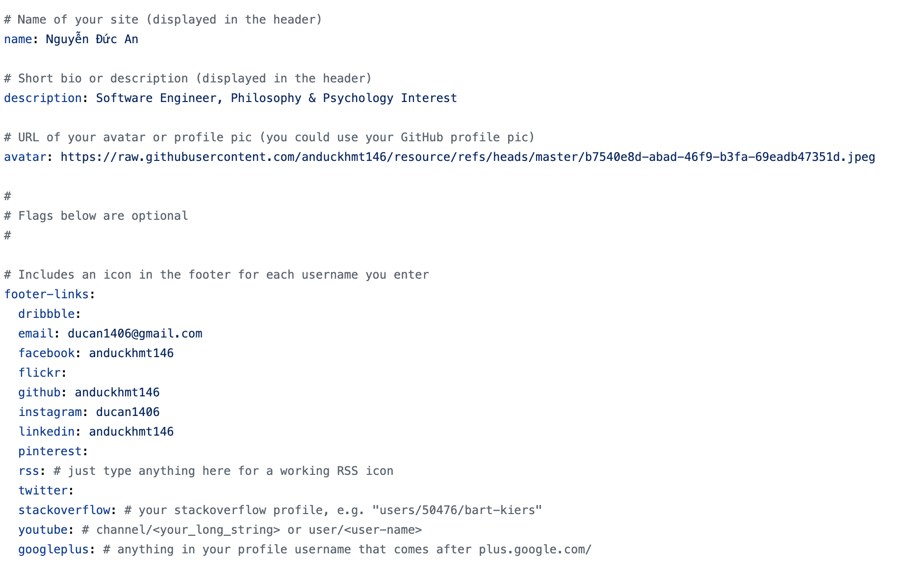
Task: Click the avatar URL value
Action: tap(467, 157)
